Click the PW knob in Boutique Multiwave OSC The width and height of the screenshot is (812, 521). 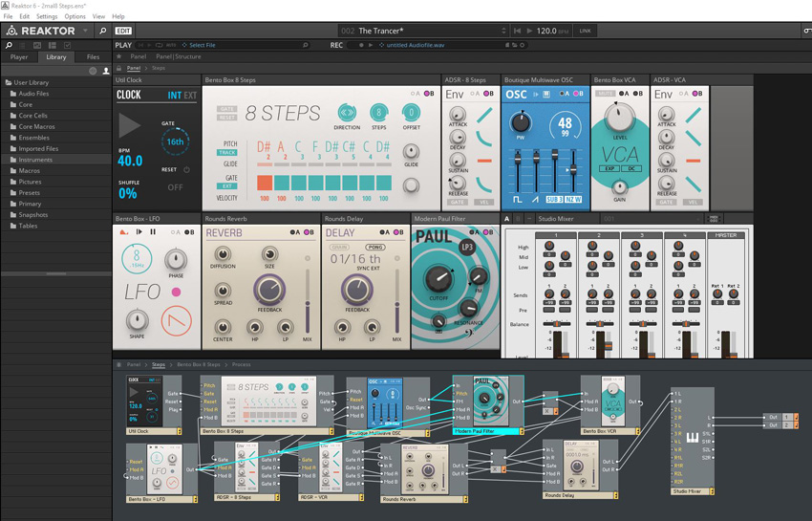520,122
